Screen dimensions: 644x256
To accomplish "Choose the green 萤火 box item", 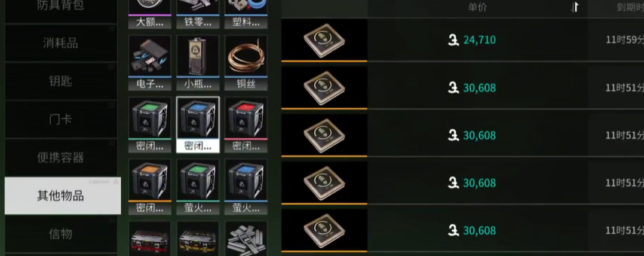I will coord(198,187).
